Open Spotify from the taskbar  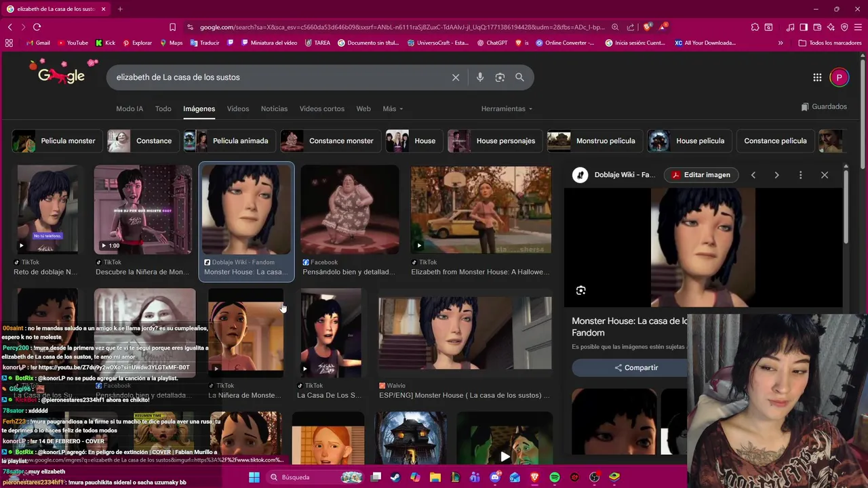coord(554,477)
